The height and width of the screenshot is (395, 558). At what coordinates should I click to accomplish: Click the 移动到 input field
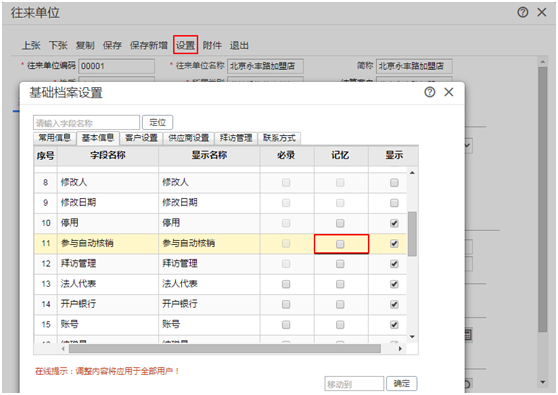pyautogui.click(x=354, y=384)
